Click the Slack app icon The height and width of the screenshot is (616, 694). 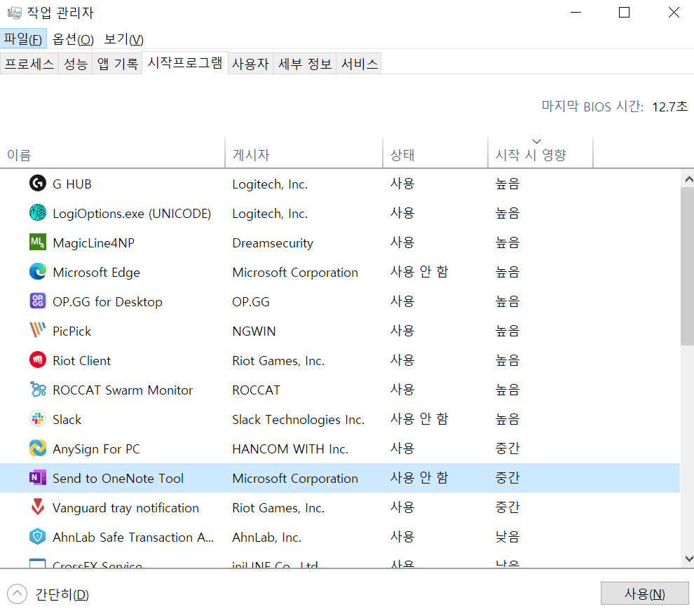click(x=38, y=418)
